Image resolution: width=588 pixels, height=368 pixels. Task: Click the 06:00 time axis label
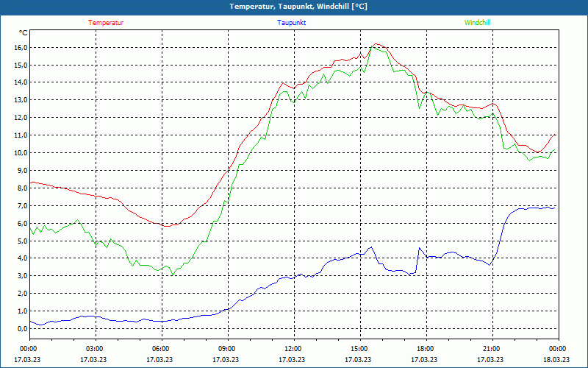tap(160, 349)
